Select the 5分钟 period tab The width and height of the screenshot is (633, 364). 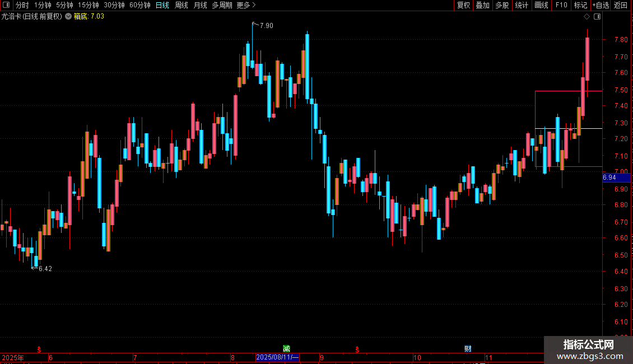point(64,5)
